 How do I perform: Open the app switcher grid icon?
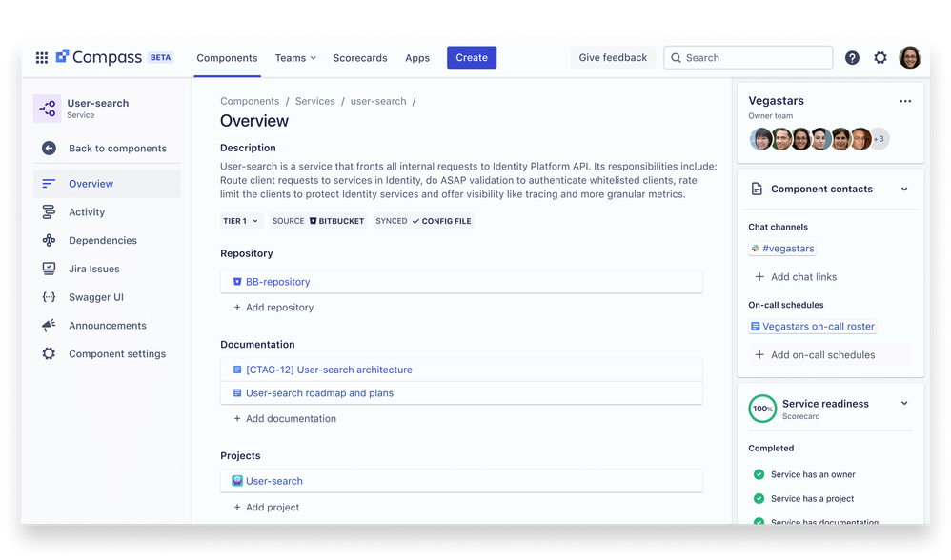(x=42, y=57)
